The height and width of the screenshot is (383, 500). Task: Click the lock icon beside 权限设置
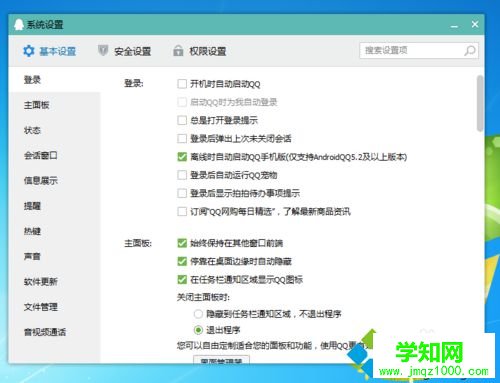coord(178,51)
